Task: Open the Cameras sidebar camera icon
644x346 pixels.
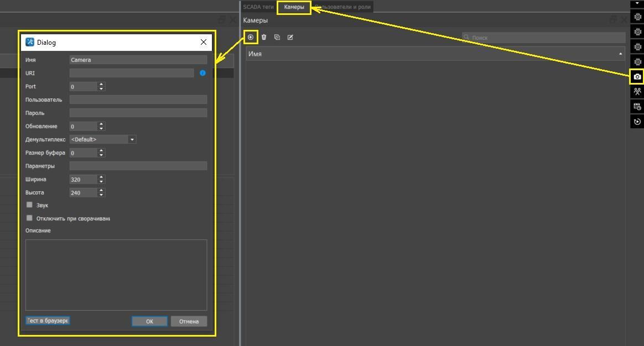Action: point(637,77)
